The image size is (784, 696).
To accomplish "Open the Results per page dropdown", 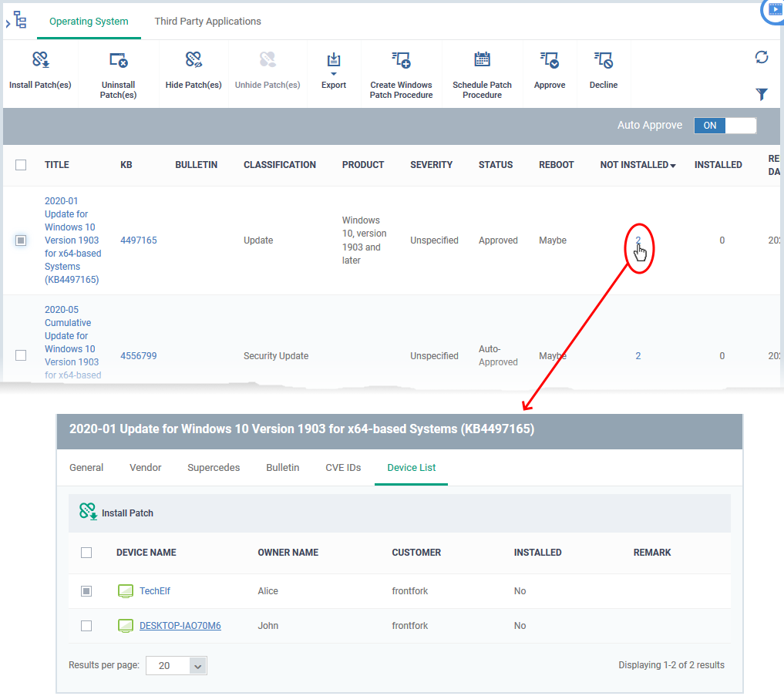I will [177, 665].
